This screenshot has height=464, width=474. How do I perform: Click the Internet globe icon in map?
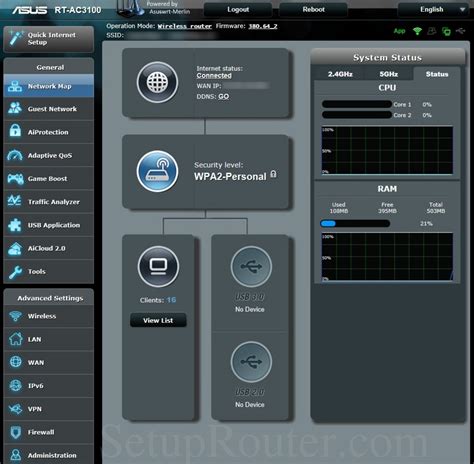[157, 82]
